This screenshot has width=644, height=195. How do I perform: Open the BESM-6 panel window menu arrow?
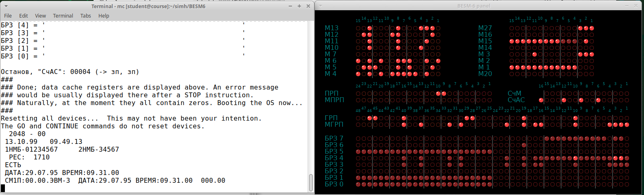click(321, 6)
